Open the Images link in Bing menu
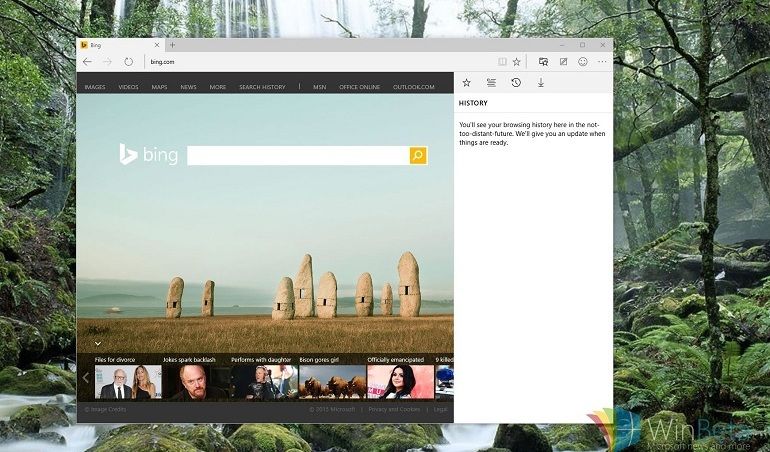770x452 pixels. 95,87
